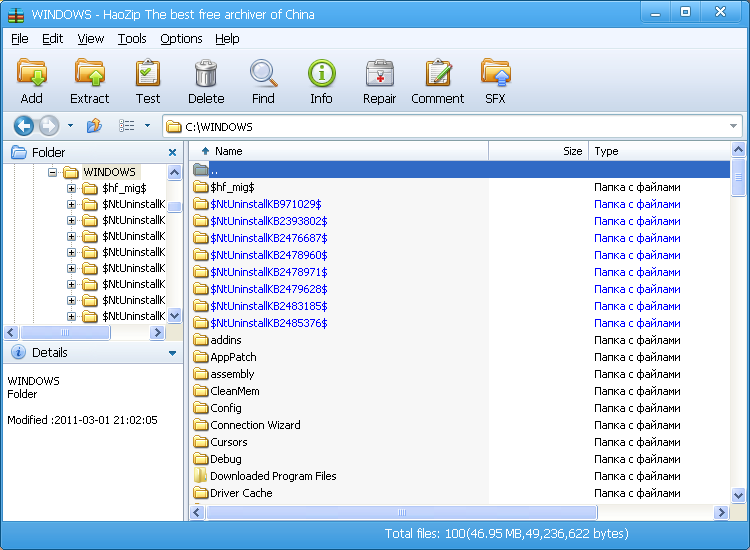Select $NtUninstallKB971029$ folder
Viewport: 750px width, 550px height.
[266, 204]
